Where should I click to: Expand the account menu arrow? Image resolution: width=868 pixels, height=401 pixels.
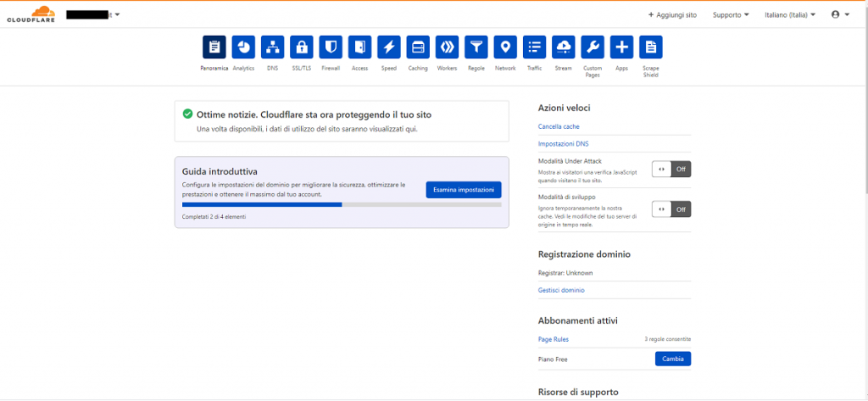pyautogui.click(x=847, y=15)
